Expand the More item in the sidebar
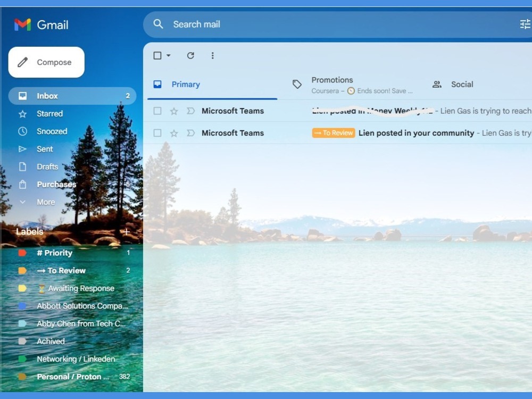This screenshot has width=532, height=399. click(72, 202)
